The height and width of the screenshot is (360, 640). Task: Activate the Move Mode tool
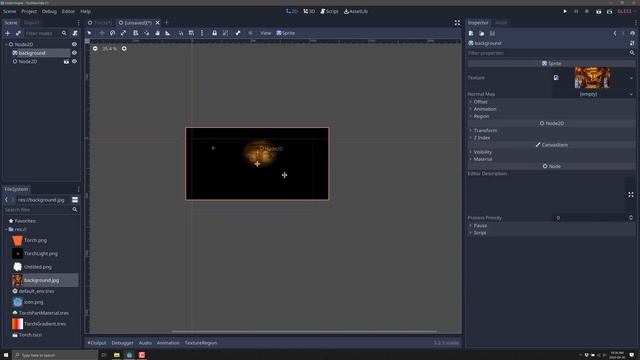101,33
